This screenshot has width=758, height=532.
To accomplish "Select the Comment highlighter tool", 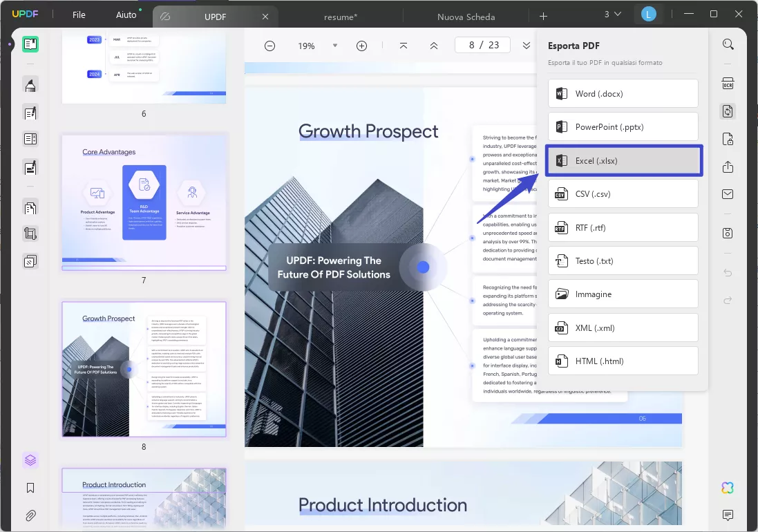I will coord(30,86).
